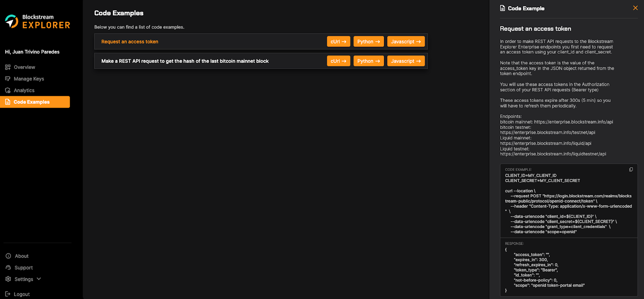
Task: Click the 'CODE EXAMPLE:' label
Action: [518, 170]
